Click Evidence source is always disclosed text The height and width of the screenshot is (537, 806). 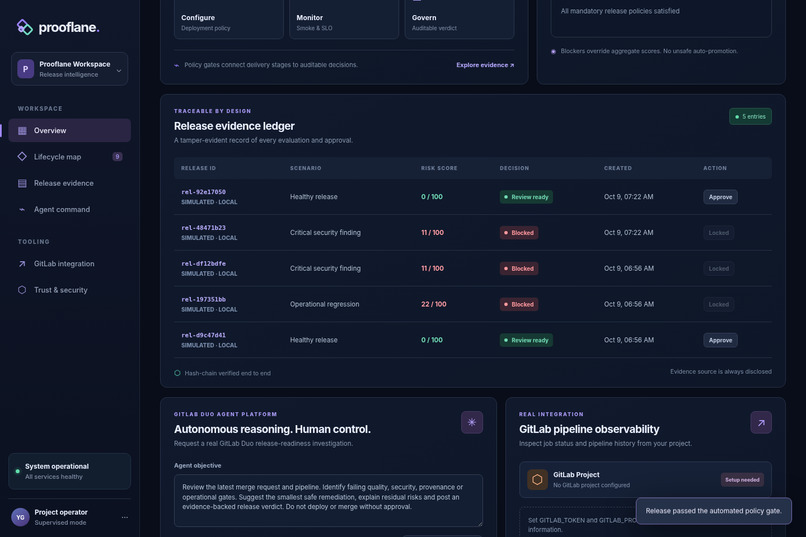[721, 372]
